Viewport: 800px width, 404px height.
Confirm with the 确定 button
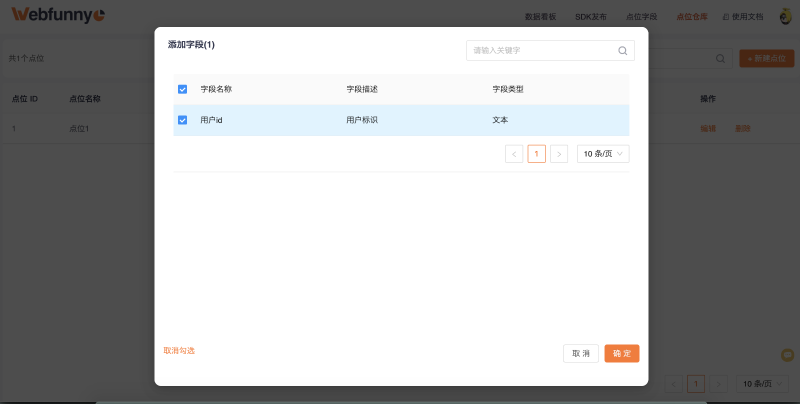click(622, 354)
